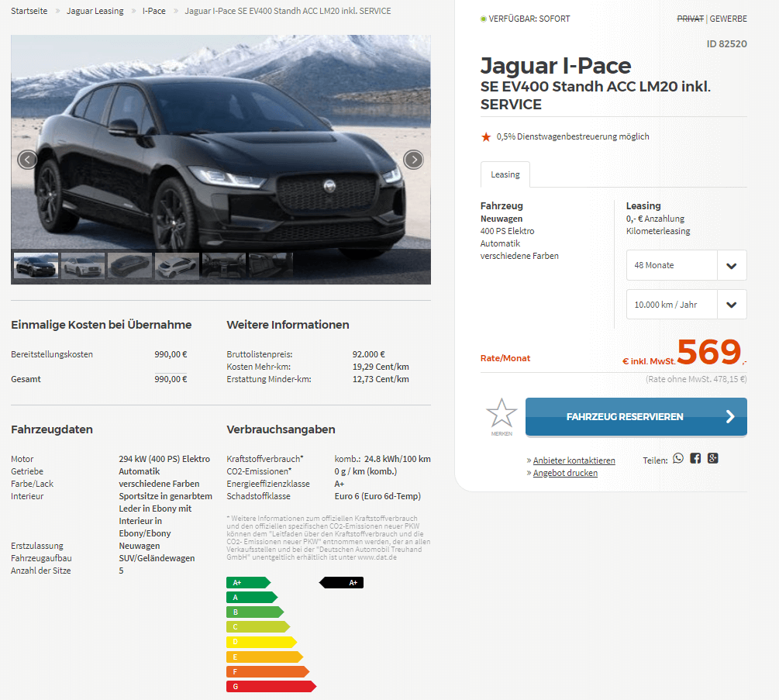Screen dimensions: 779x700
Task: Open the Anbieter kontaktieren link
Action: [574, 460]
